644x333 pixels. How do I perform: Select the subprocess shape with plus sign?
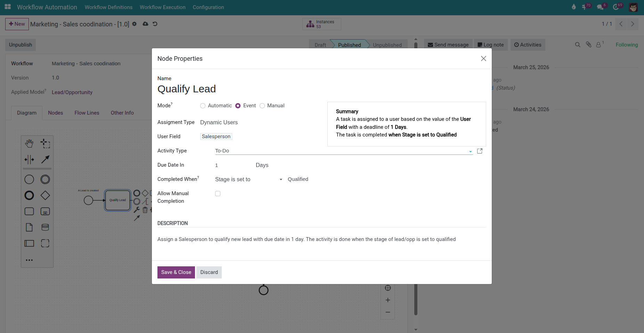45,211
